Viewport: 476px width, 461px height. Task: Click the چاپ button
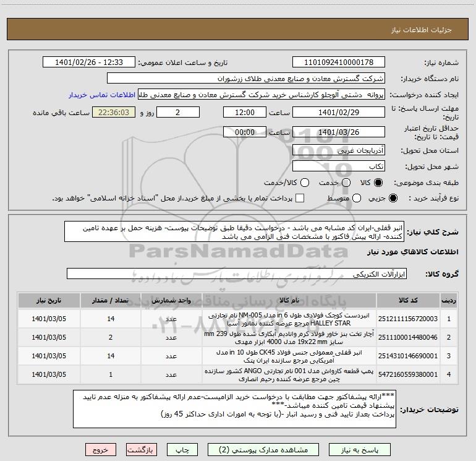182,450
